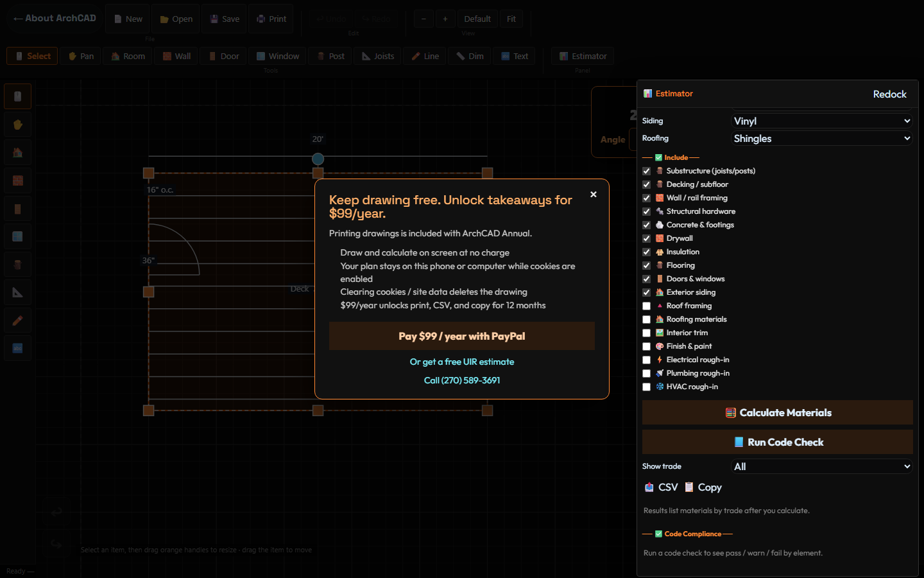Activate the brick wall icon in left sidebar

click(x=18, y=180)
